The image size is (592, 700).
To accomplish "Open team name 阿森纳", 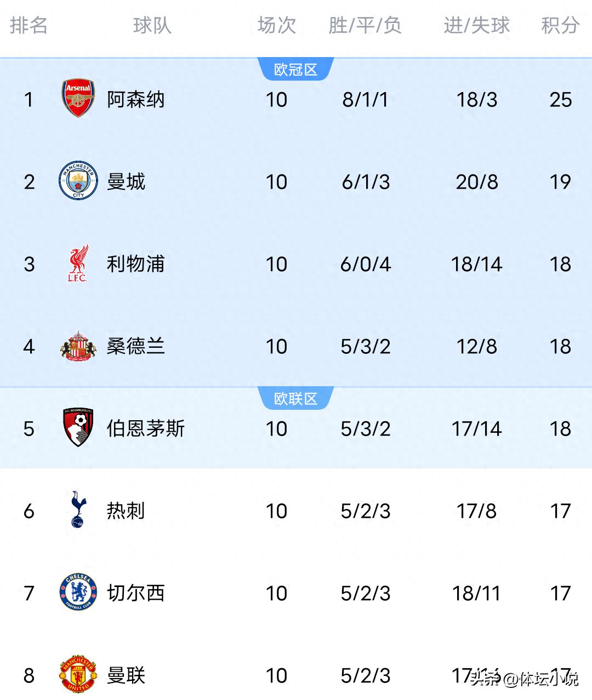I will pyautogui.click(x=136, y=100).
